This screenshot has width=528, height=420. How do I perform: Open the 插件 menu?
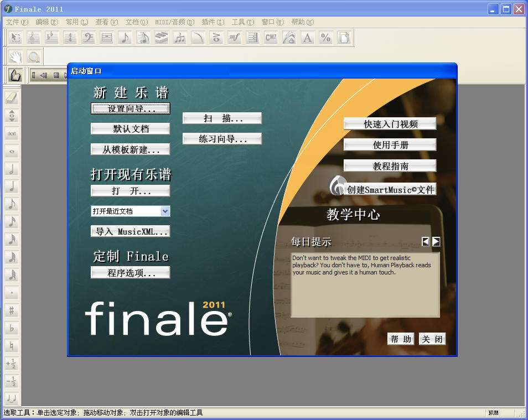(213, 22)
